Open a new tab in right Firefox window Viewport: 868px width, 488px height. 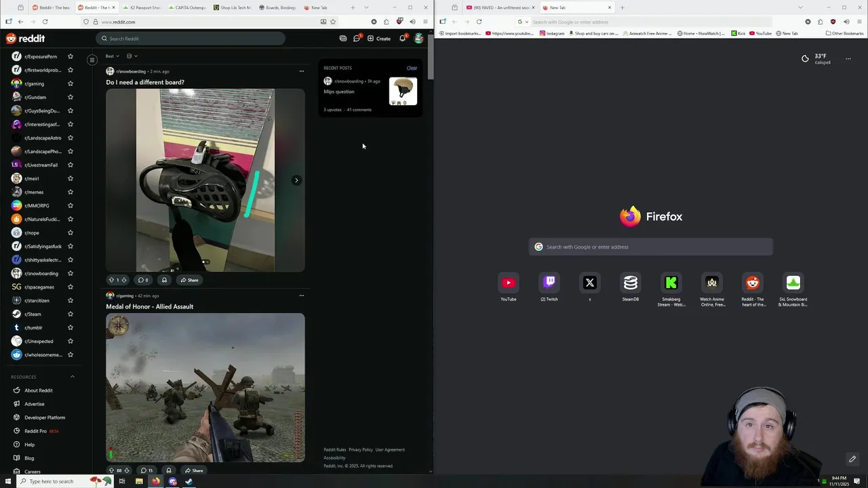pyautogui.click(x=622, y=7)
